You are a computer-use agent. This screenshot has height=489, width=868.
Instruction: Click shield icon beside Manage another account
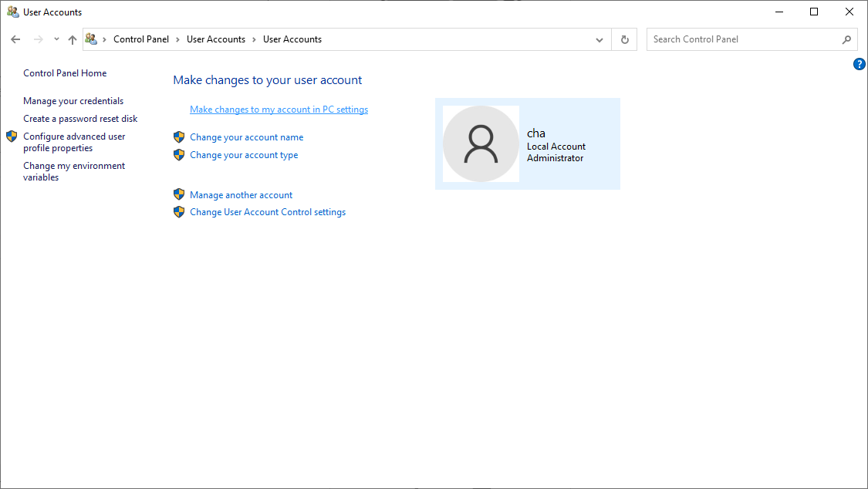coord(179,194)
